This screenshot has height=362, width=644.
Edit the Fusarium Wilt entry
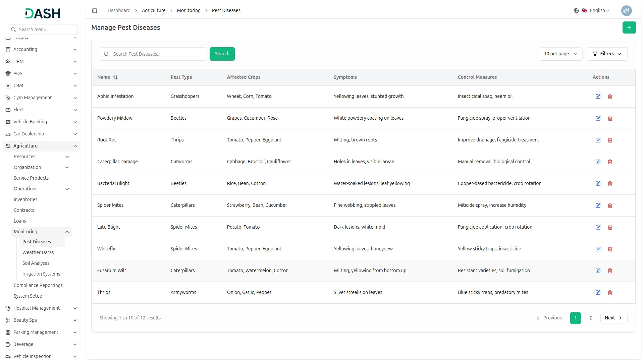coord(598,271)
